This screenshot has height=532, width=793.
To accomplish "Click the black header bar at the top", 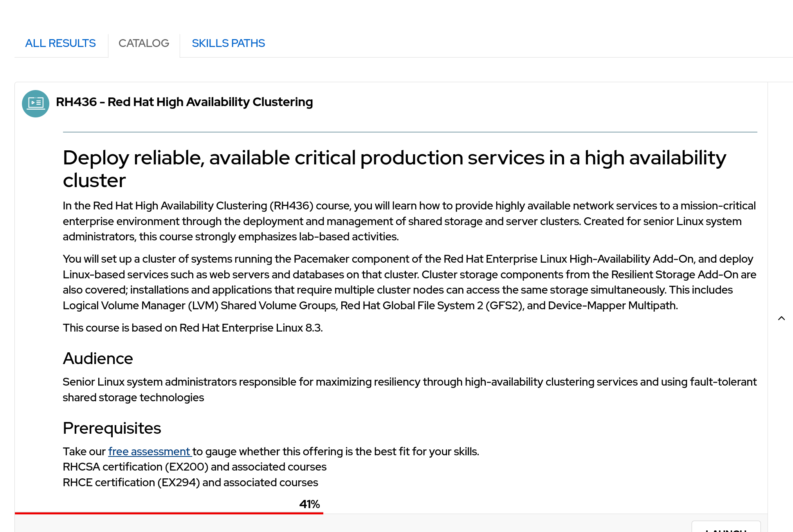I will [x=396, y=17].
